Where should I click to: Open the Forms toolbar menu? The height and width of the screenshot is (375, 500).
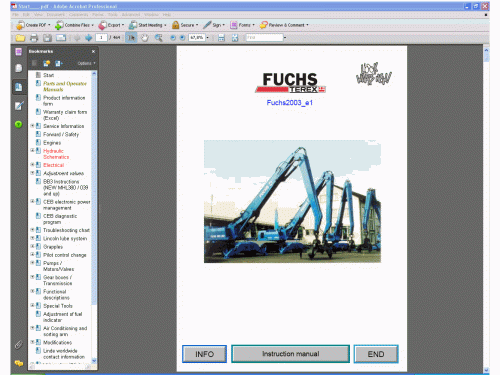(242, 25)
